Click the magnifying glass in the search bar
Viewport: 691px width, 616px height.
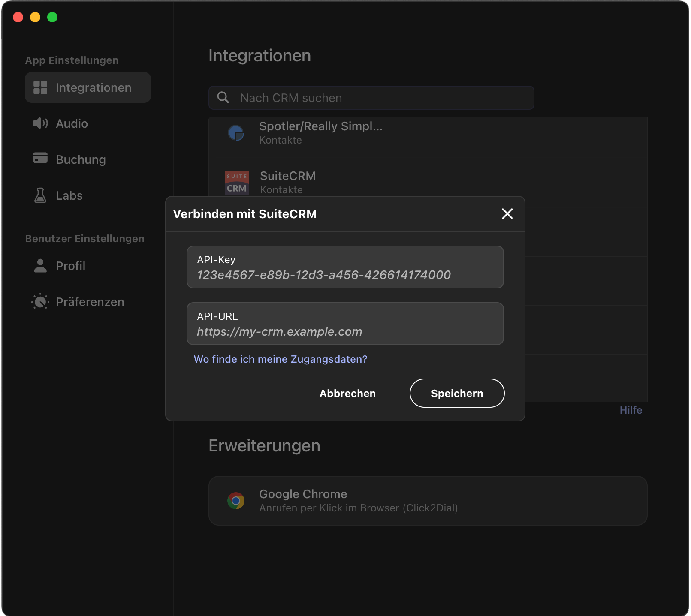(x=223, y=97)
